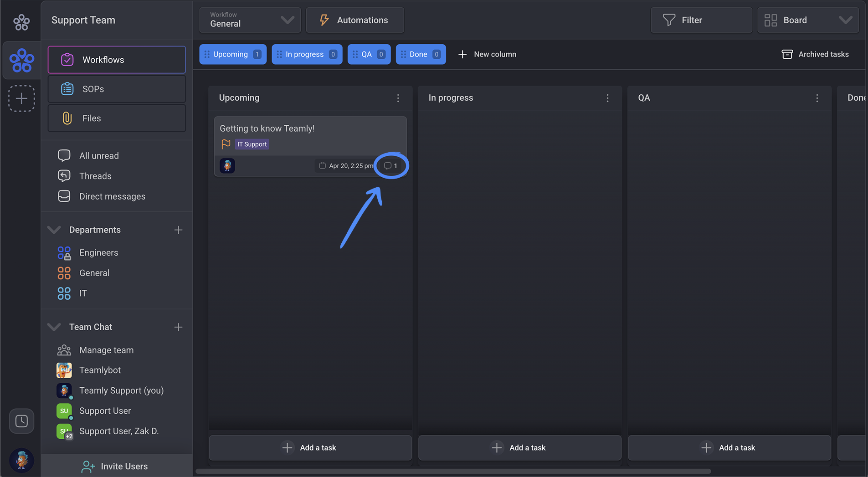
Task: Click the assignee avatar on the task card
Action: tap(227, 165)
